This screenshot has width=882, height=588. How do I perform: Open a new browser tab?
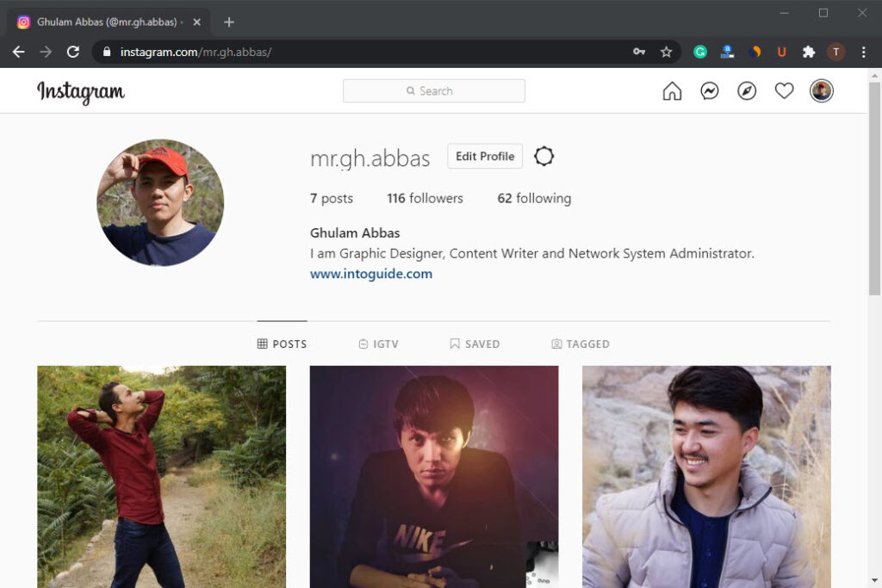pyautogui.click(x=229, y=22)
